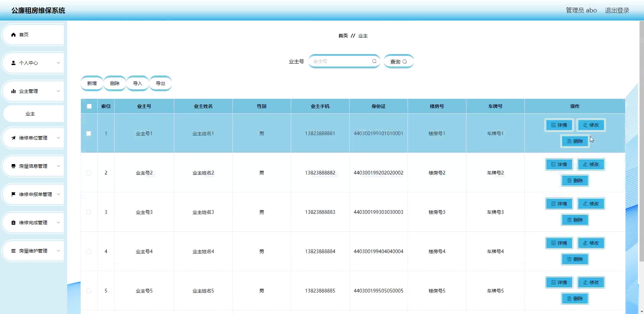Click the clipboard icon for 维修完成管理
The width and height of the screenshot is (644, 314).
click(13, 223)
